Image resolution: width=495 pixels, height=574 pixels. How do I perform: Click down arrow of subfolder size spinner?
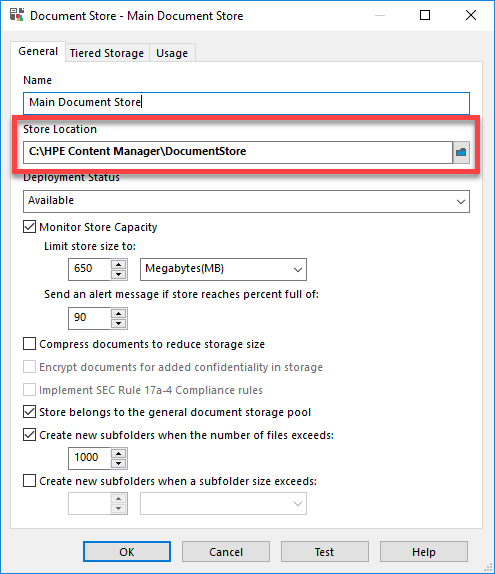118,508
